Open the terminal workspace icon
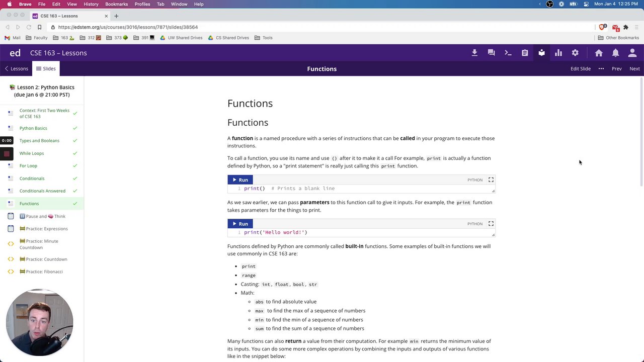This screenshot has height=362, width=644. click(x=508, y=53)
